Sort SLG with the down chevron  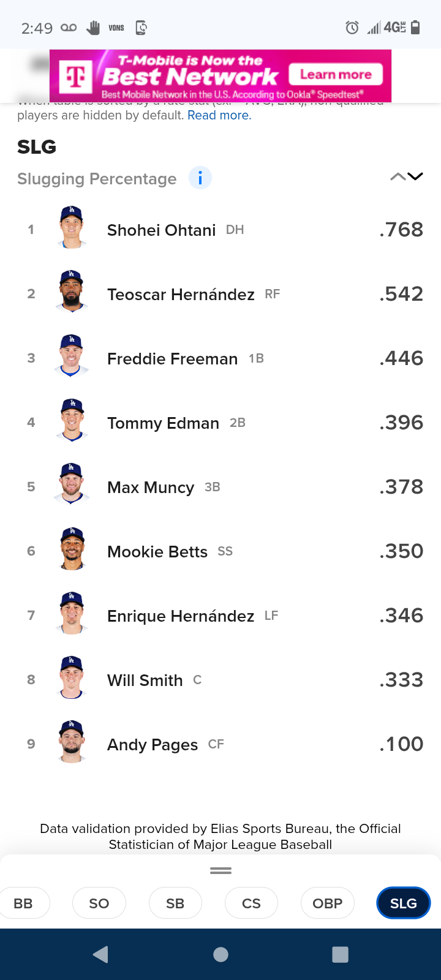pyautogui.click(x=415, y=177)
